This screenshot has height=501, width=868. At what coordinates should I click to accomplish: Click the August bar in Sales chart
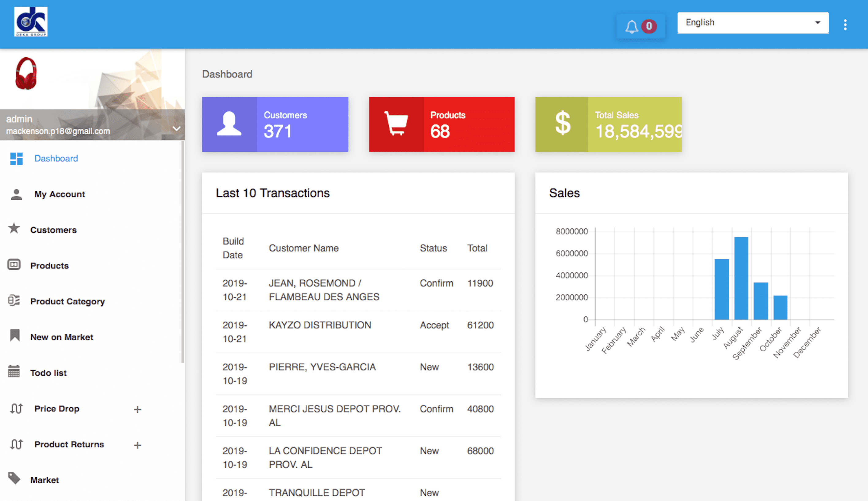click(x=741, y=278)
